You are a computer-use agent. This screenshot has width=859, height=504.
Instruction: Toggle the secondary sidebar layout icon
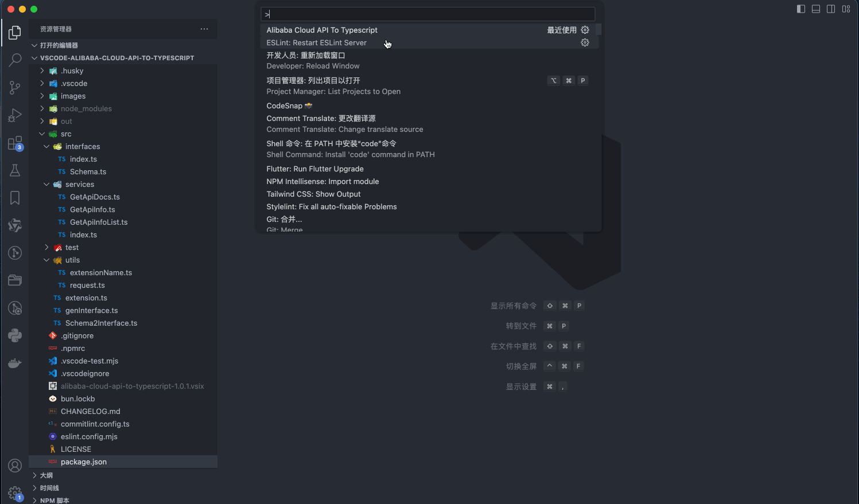click(831, 9)
